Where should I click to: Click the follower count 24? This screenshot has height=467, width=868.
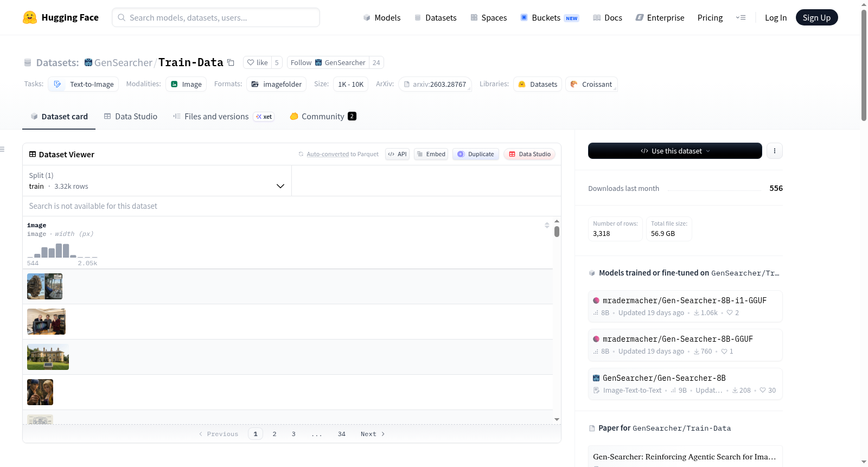376,62
